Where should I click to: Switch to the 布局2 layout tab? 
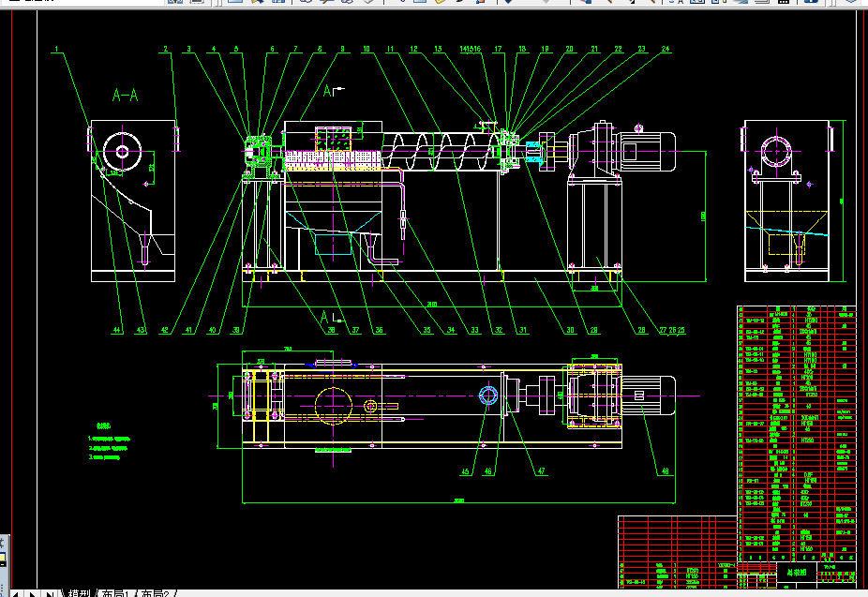[155, 593]
